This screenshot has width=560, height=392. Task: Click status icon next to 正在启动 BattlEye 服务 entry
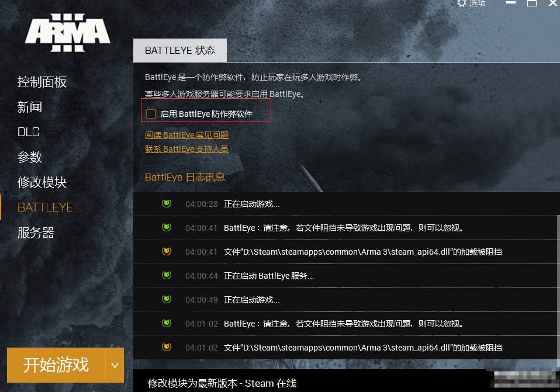[166, 276]
